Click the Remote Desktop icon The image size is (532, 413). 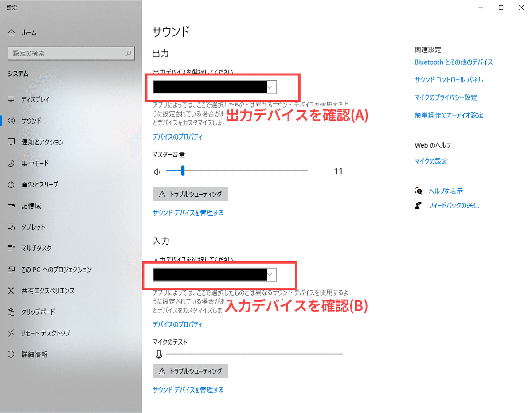[x=12, y=333]
